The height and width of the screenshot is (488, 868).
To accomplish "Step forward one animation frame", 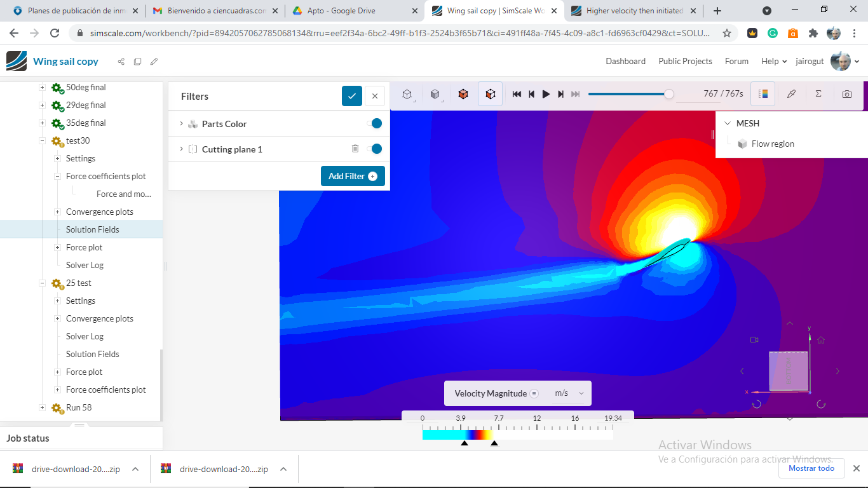I will tap(560, 94).
